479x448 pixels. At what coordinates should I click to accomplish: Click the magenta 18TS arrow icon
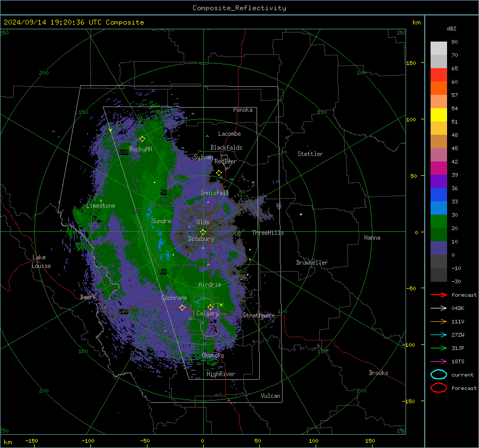(x=439, y=362)
